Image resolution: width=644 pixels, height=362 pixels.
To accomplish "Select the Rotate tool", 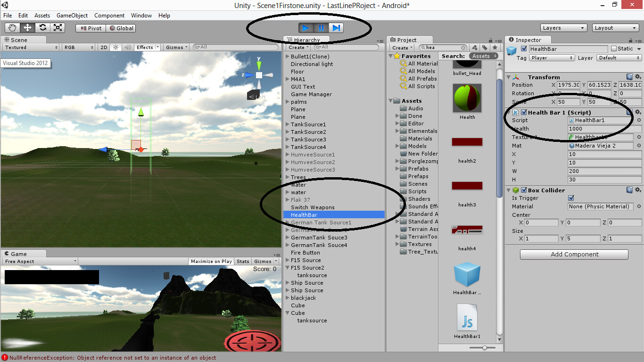I will pos(42,27).
